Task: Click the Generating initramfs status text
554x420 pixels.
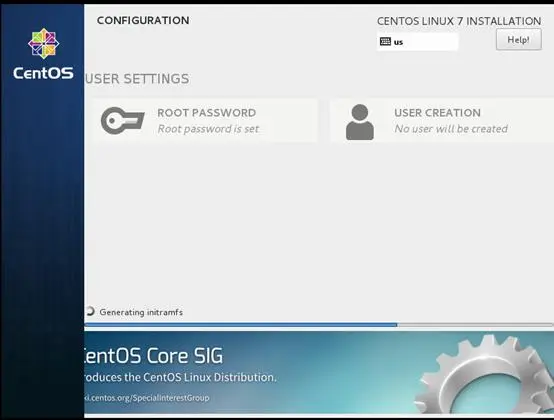Action: coord(141,312)
